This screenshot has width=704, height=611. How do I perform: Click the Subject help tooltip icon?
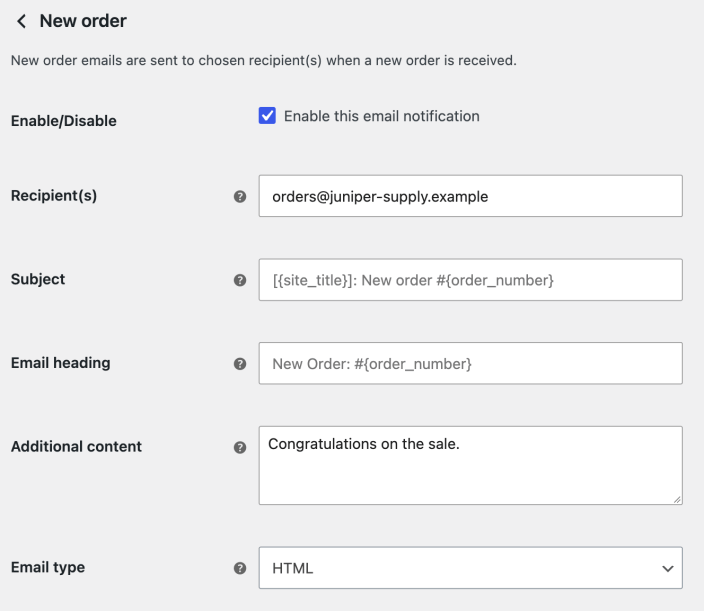[240, 280]
